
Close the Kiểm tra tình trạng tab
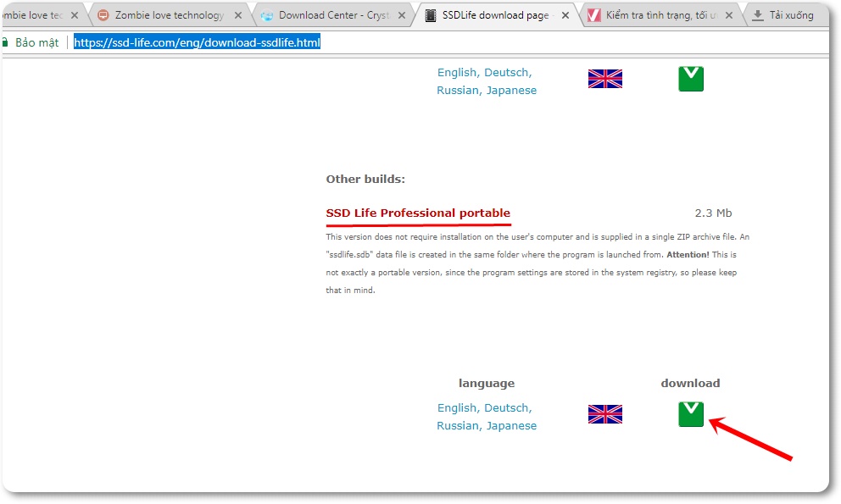pos(729,15)
